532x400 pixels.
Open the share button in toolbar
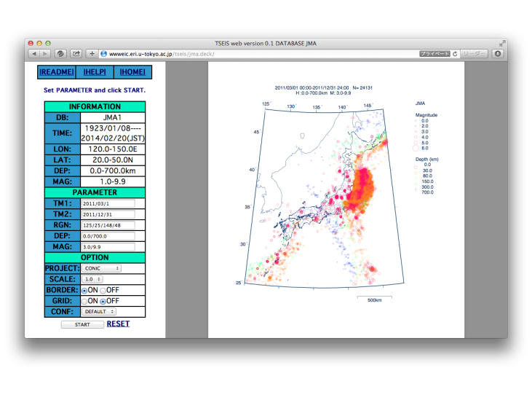[x=76, y=54]
